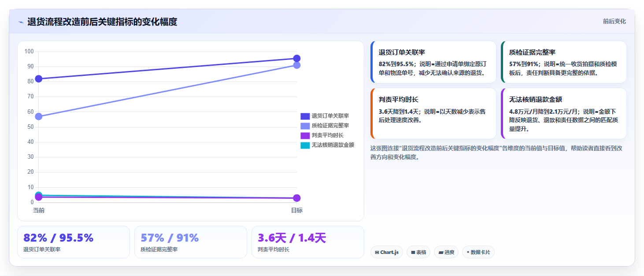644x276 pixels.
Task: Click the 50 y-axis tick label
Action: tap(30, 127)
